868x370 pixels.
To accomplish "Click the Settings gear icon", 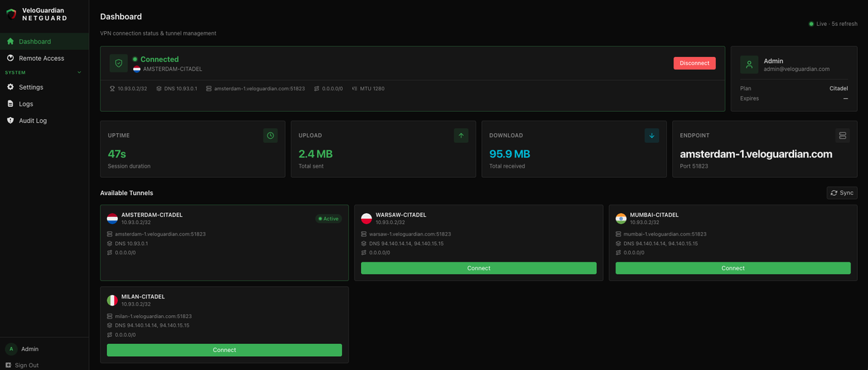I will pos(10,87).
